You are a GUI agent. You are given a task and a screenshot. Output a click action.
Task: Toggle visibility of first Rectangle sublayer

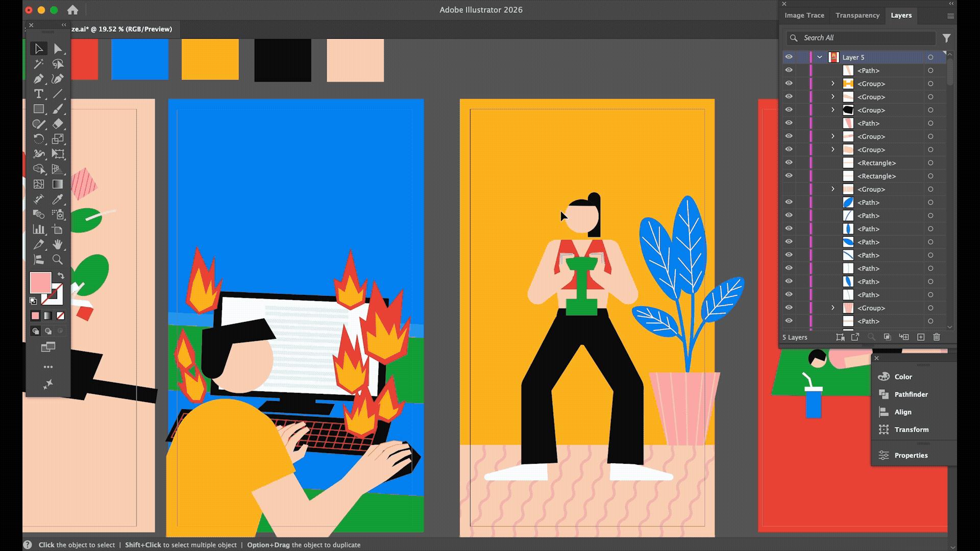(x=789, y=163)
